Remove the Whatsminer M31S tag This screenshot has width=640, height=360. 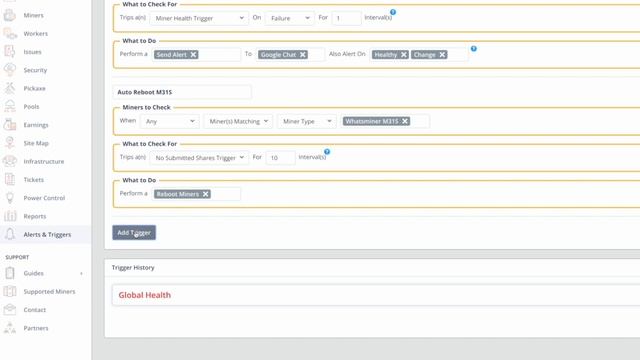tap(405, 121)
